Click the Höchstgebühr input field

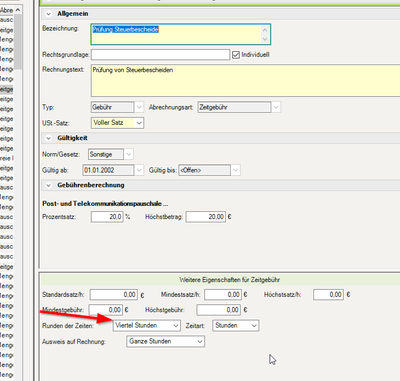click(219, 310)
